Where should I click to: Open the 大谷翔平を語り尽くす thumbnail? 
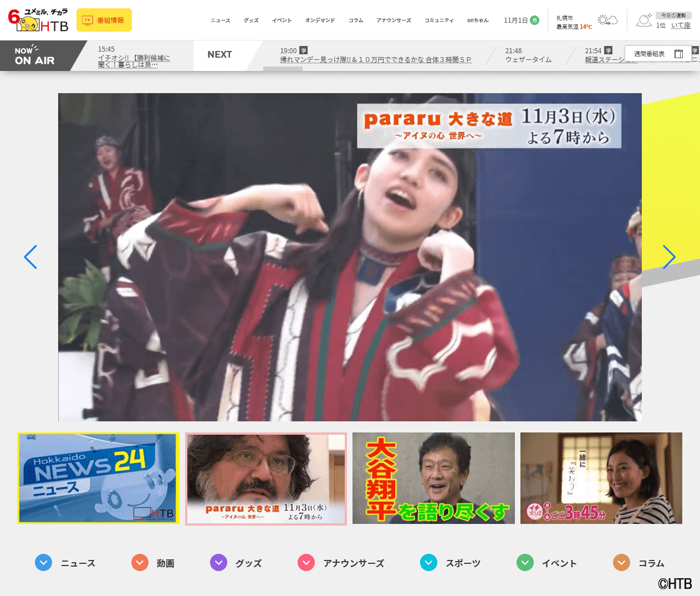[x=433, y=477]
